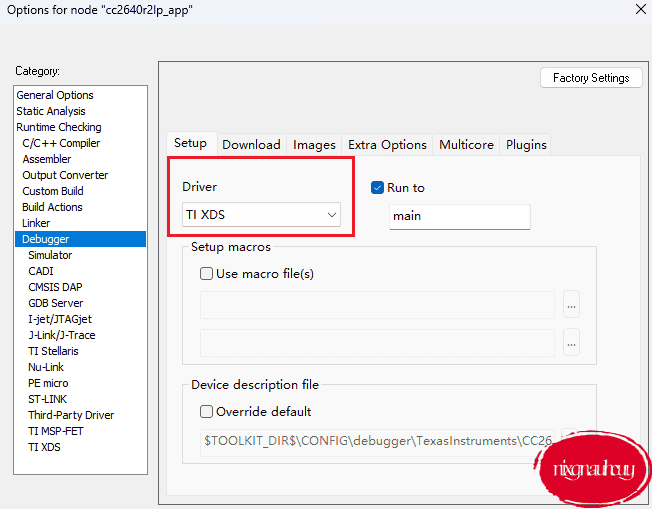This screenshot has height=509, width=652.
Task: Close the Options dialog window
Action: (x=639, y=9)
